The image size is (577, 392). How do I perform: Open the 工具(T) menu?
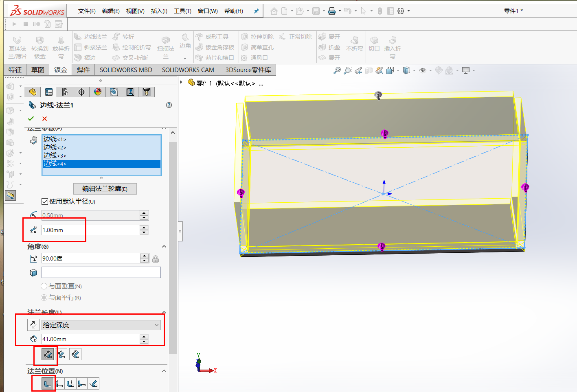click(182, 11)
